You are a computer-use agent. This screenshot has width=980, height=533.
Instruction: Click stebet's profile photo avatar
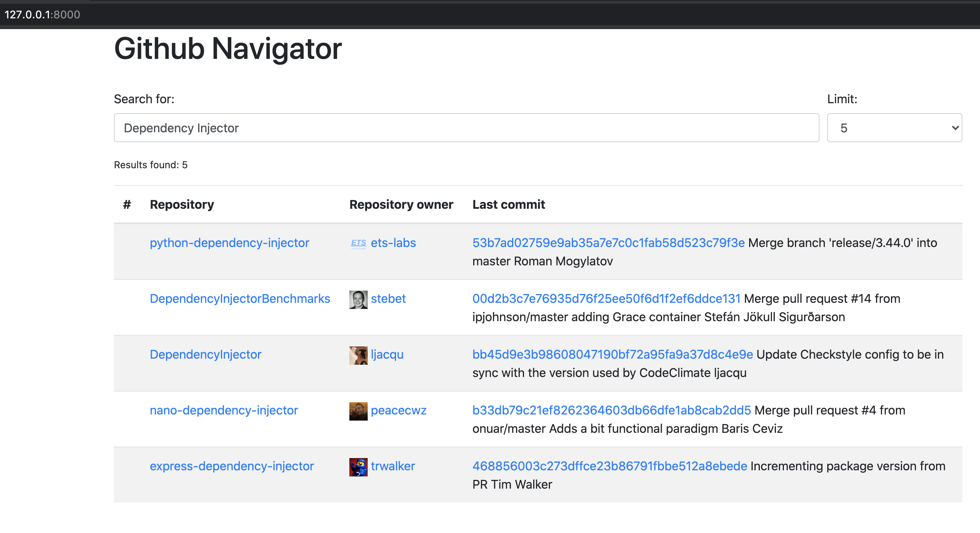[358, 299]
